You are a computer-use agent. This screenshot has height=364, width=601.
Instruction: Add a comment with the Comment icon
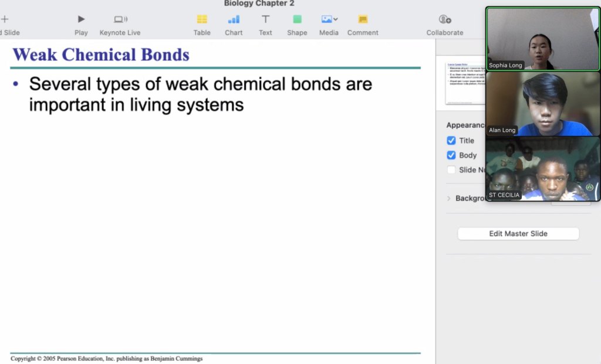[x=363, y=19]
